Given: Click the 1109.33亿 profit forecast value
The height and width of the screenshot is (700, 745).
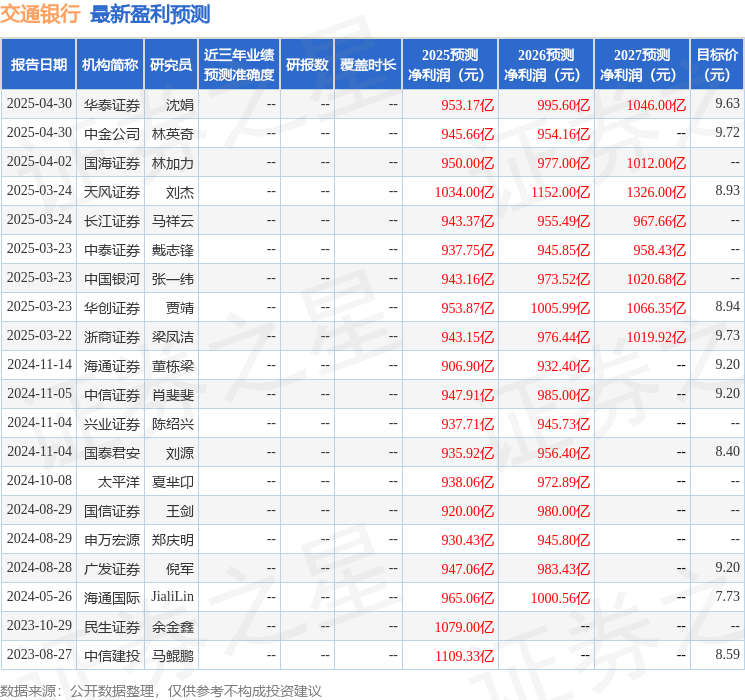Looking at the screenshot, I should tap(466, 656).
